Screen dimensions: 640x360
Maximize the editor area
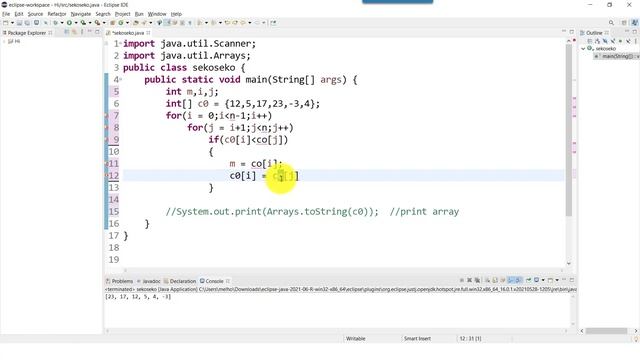571,31
